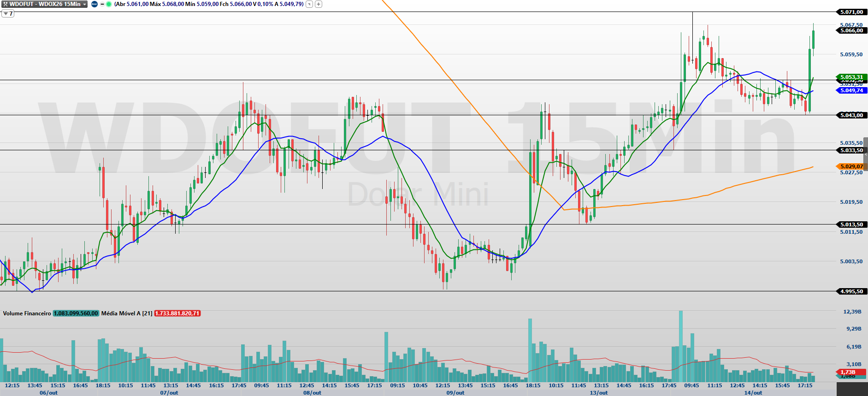Click the 14/out date label
The width and height of the screenshot is (868, 396).
pos(753,393)
